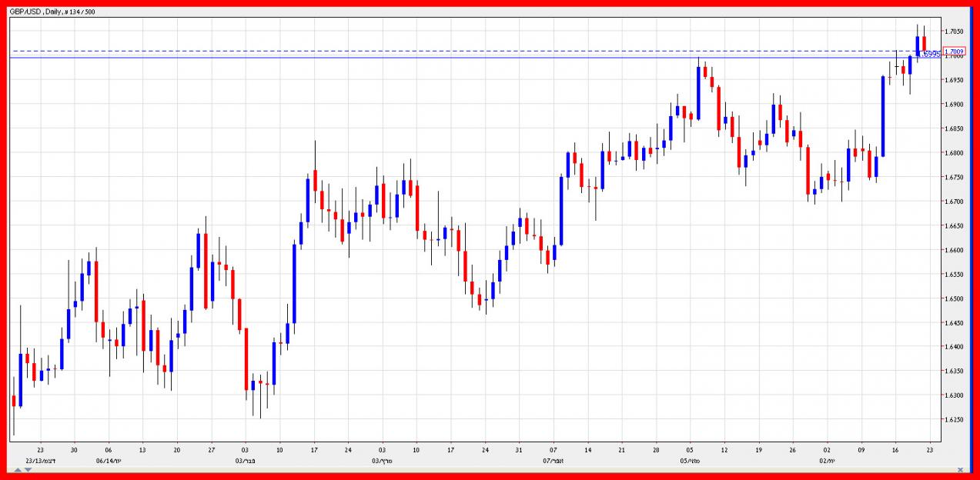Image resolution: width=980 pixels, height=480 pixels.
Task: Click the 05 month marker on time axis
Action: 691,461
